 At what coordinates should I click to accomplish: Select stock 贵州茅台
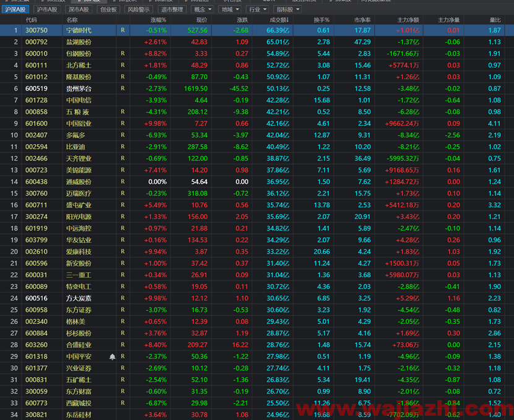(79, 88)
